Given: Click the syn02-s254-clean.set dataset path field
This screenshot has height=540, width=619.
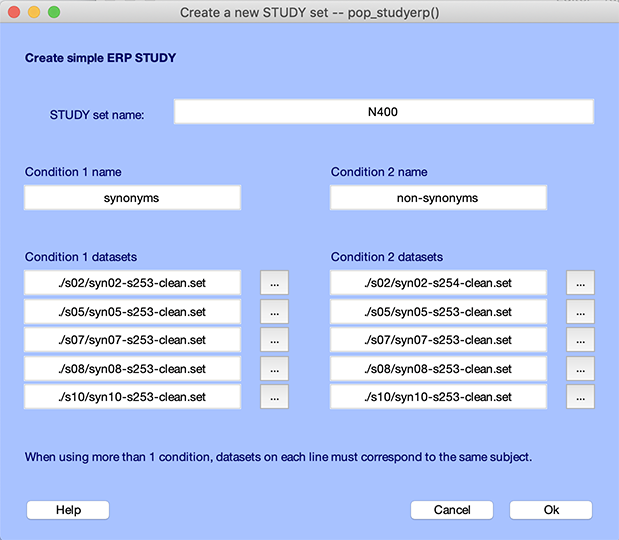Looking at the screenshot, I should click(x=438, y=283).
